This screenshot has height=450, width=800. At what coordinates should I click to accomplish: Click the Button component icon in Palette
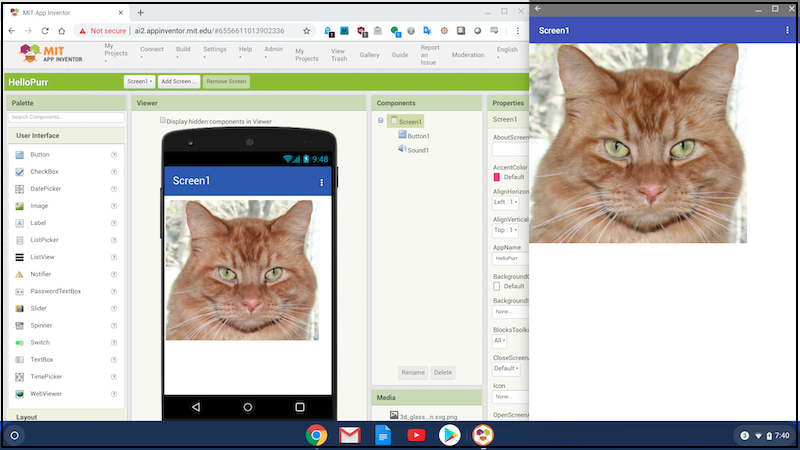(19, 155)
